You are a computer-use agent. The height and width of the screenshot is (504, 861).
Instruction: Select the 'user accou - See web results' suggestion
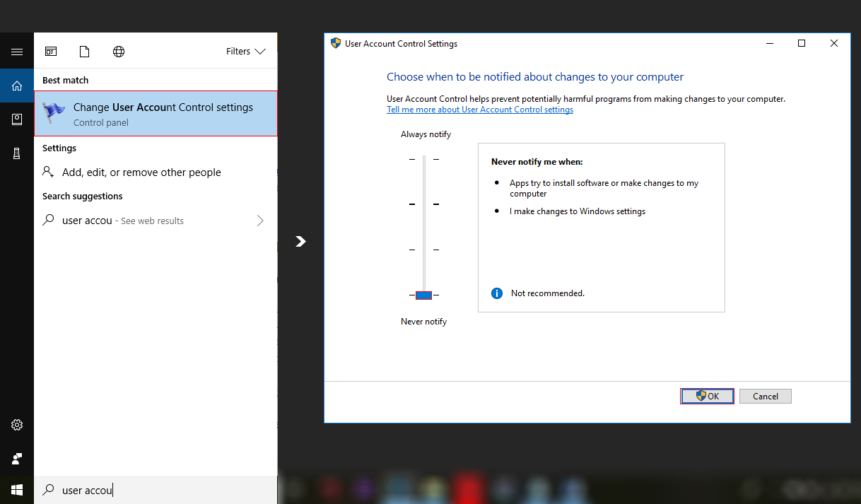[156, 221]
